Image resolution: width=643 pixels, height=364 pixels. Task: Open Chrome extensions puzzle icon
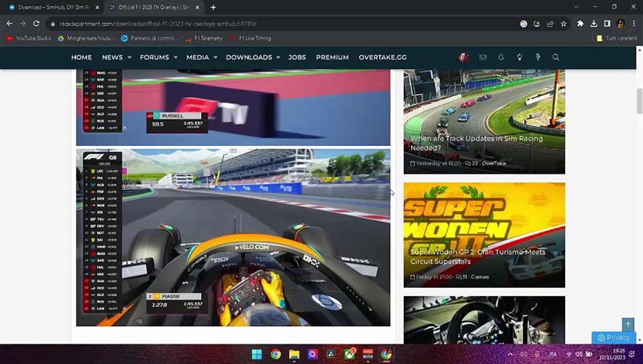point(580,24)
